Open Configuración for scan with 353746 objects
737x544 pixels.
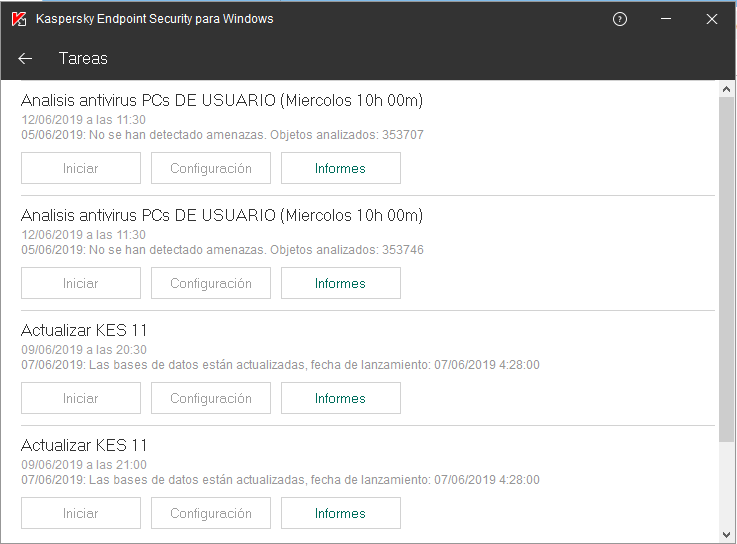211,283
